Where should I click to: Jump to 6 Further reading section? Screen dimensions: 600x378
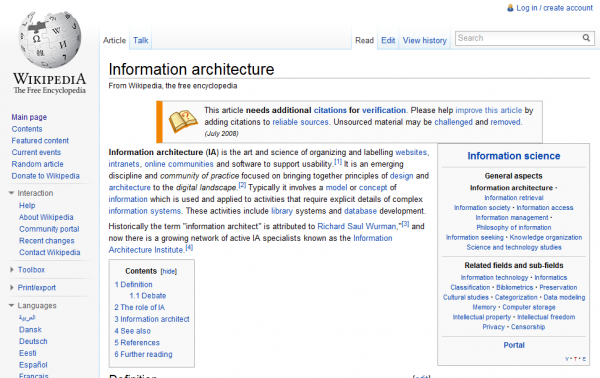[143, 354]
